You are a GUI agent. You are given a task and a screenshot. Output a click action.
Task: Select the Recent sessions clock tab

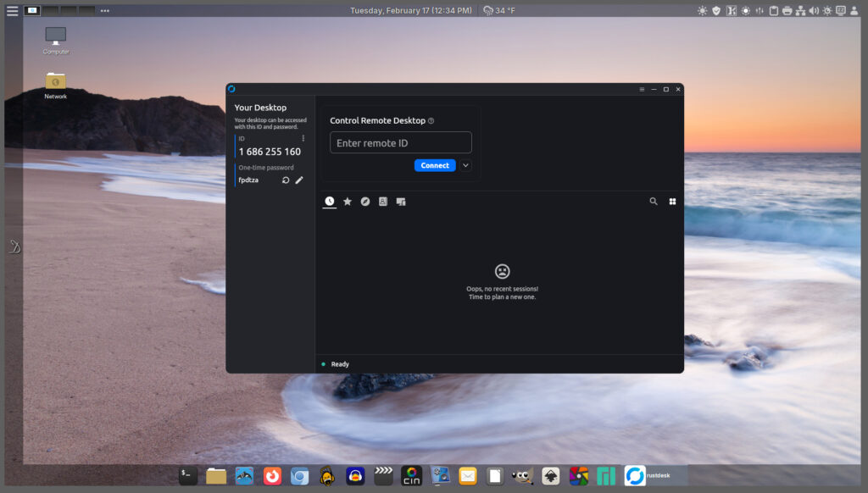pos(330,202)
